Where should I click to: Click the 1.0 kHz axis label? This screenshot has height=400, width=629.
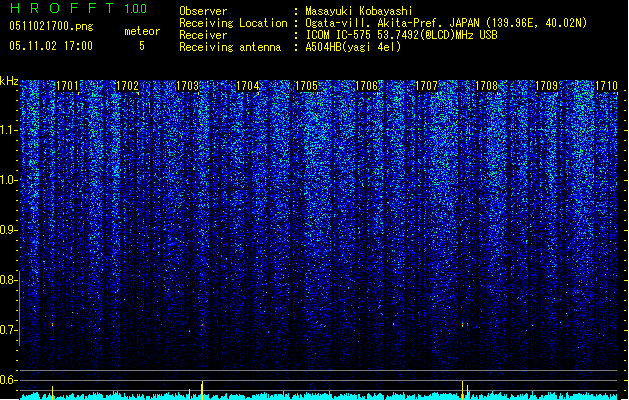(x=8, y=180)
